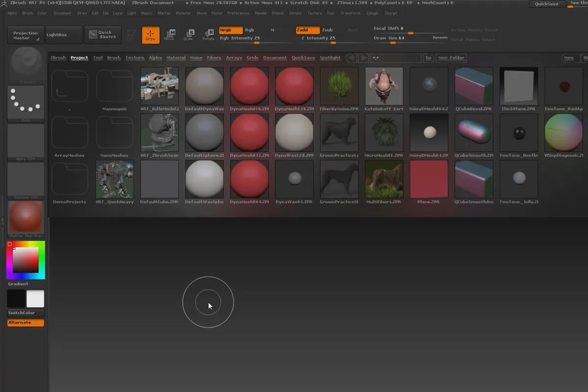The image size is (588, 392).
Task: Open the Alpha menu
Action: 13,13
